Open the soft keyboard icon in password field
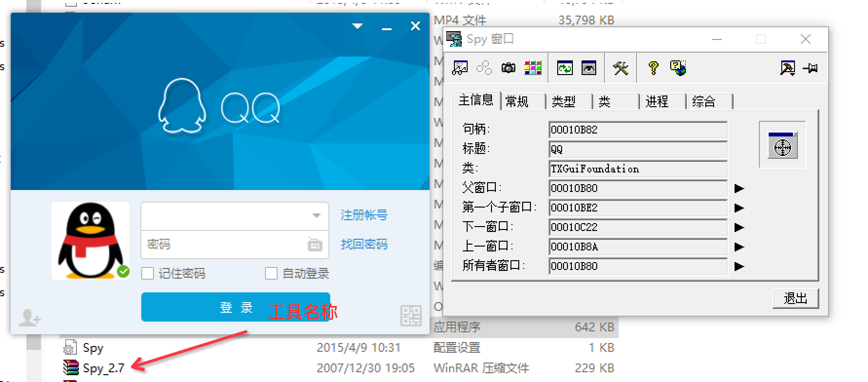This screenshot has height=382, width=868. coord(315,244)
